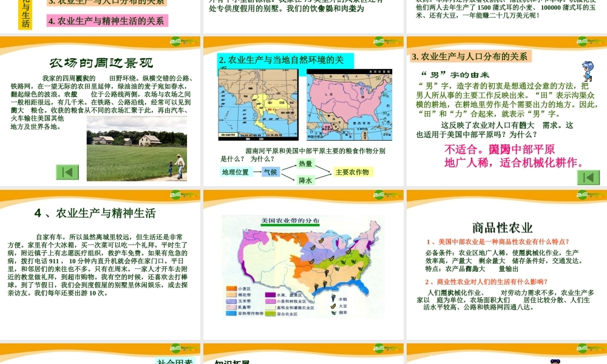The height and width of the screenshot is (364, 607).
Task: Click the 棉花带 legend entry
Action: tap(239, 295)
